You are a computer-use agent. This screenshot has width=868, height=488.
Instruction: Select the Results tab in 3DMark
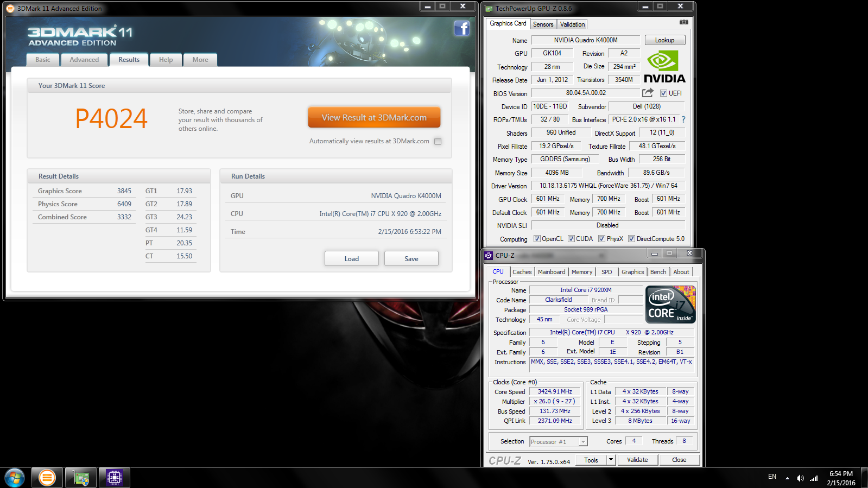[129, 60]
